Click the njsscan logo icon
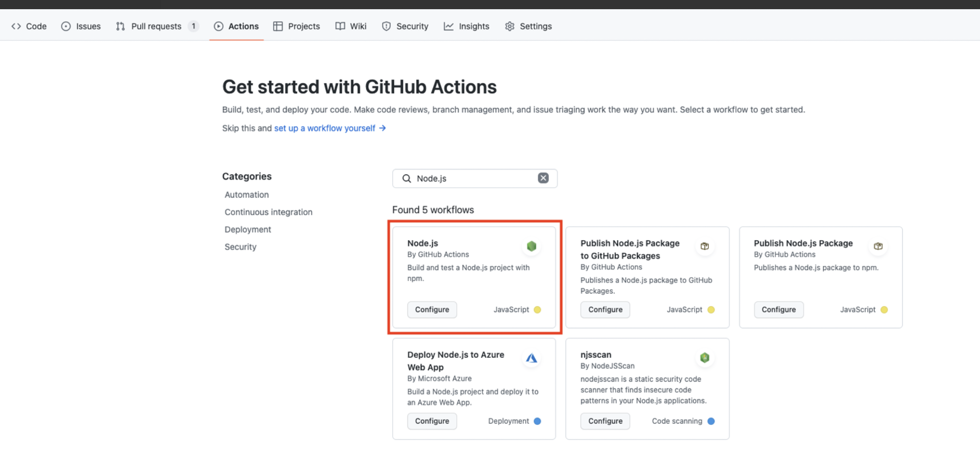This screenshot has width=980, height=471. [x=705, y=357]
